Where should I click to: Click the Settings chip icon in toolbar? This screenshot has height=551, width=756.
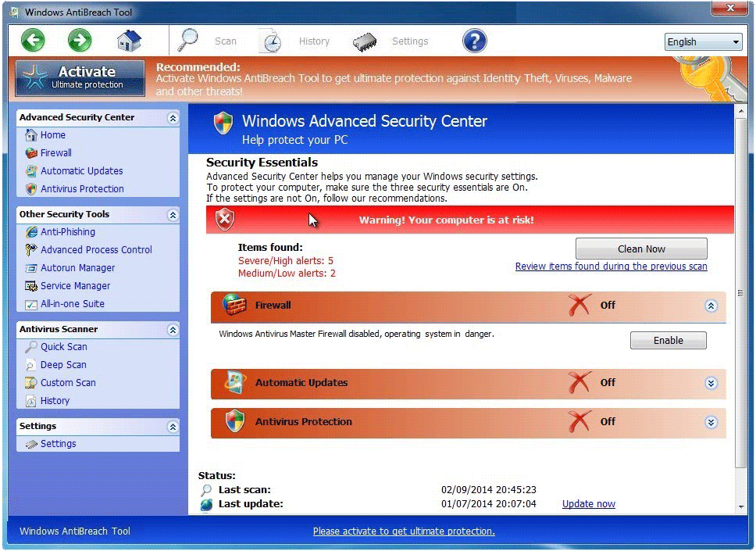(x=365, y=42)
